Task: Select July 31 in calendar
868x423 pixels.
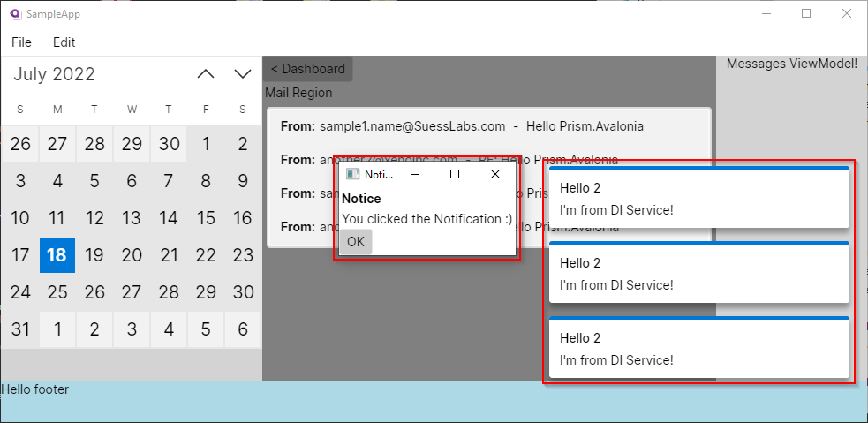Action: [20, 329]
